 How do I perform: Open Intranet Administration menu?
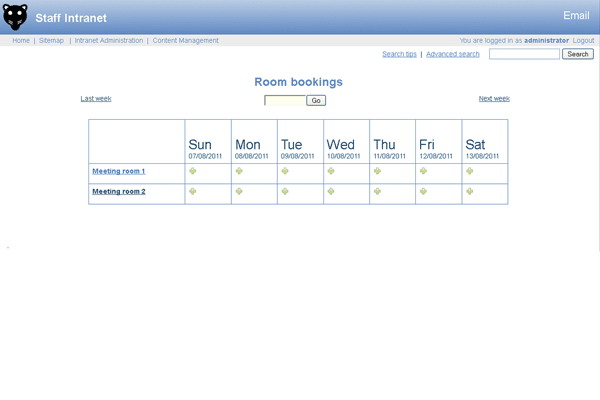tap(108, 41)
